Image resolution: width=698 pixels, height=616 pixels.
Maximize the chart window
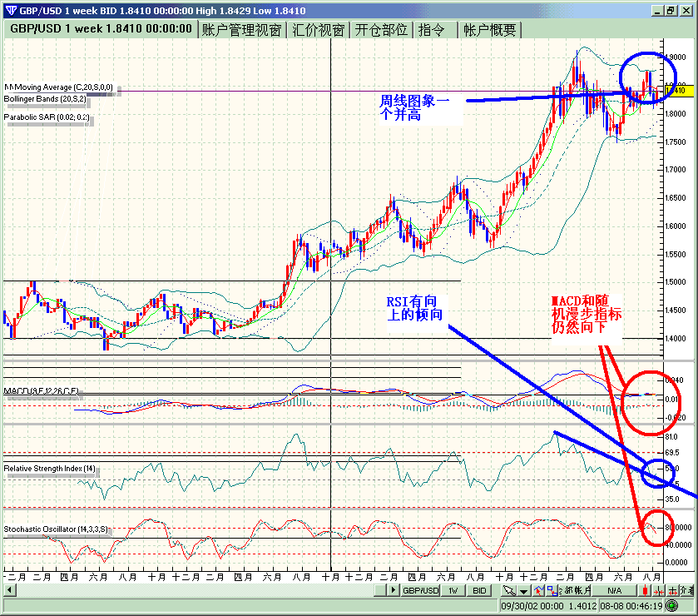click(x=671, y=11)
